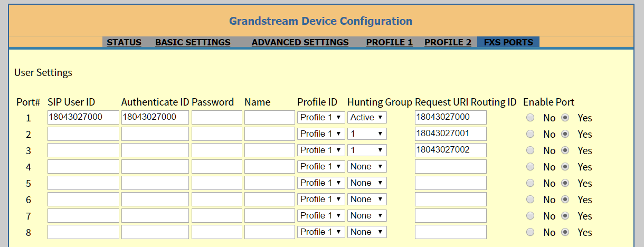644x247 pixels.
Task: Select No radio for port 1
Action: tap(531, 117)
